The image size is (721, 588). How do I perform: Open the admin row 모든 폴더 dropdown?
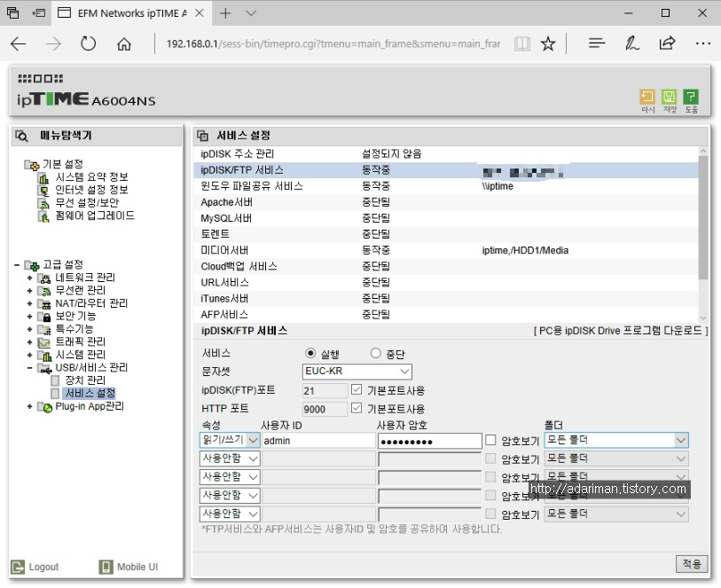click(x=616, y=440)
